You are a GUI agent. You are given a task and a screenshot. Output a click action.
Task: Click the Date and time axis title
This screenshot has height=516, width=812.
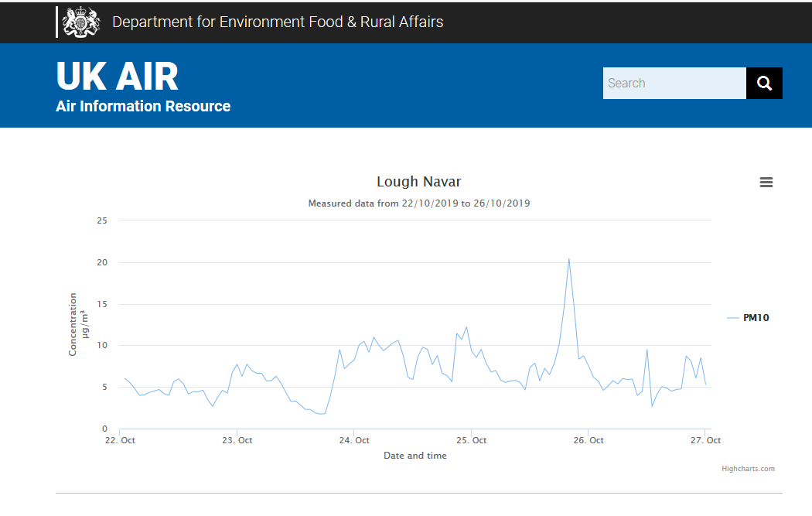pos(415,456)
